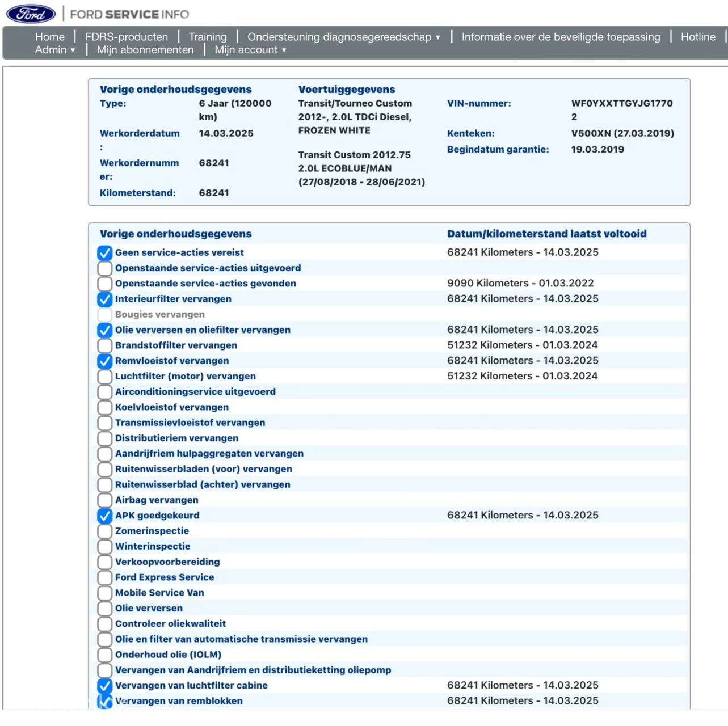Expand the Admin dropdown menu
Screen dimensions: 728x726
click(x=55, y=50)
